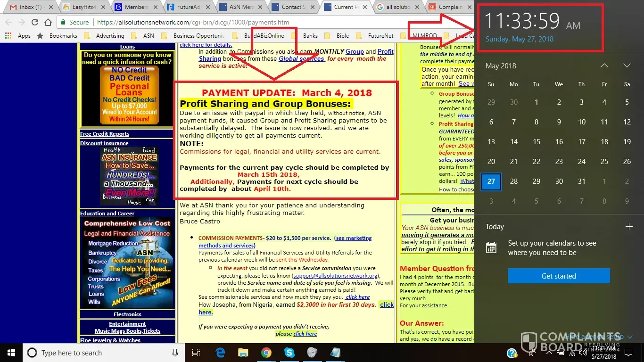This screenshot has width=644, height=362.
Task: Open 'see marketing methods and services' link
Action: click(x=285, y=242)
